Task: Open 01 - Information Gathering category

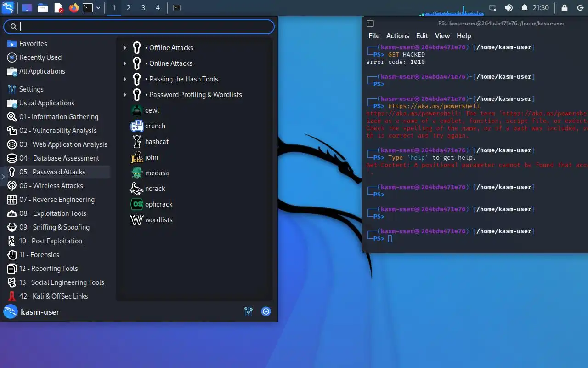Action: (58, 117)
